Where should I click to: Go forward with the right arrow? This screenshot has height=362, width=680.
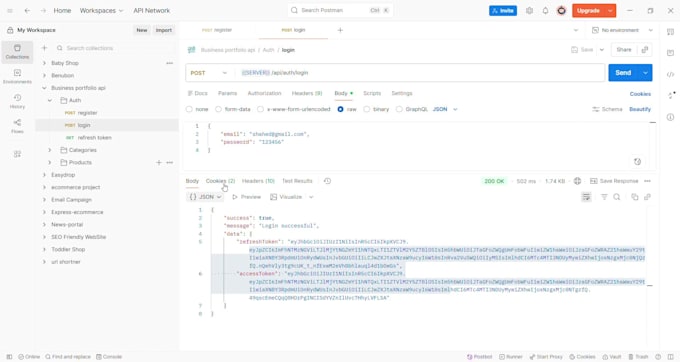click(x=43, y=10)
